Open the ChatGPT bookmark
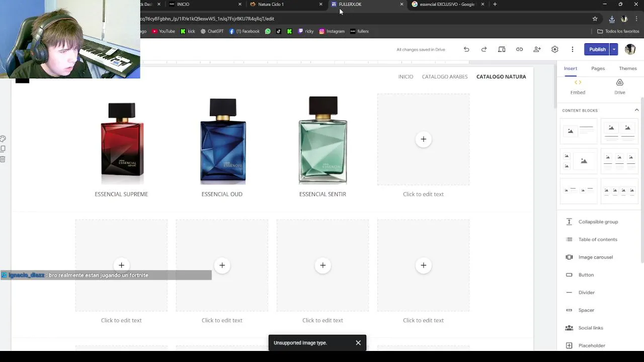644x362 pixels. tap(212, 31)
